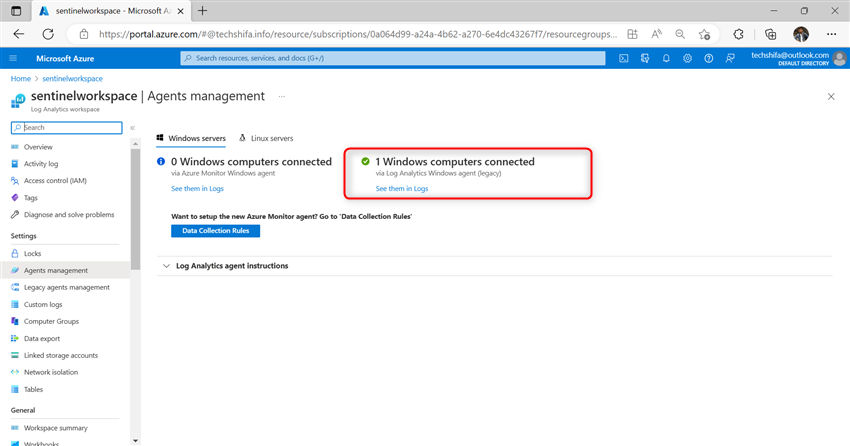Screen dimensions: 850x446
Task: Click the Read aloud icon in address bar
Action: [656, 34]
